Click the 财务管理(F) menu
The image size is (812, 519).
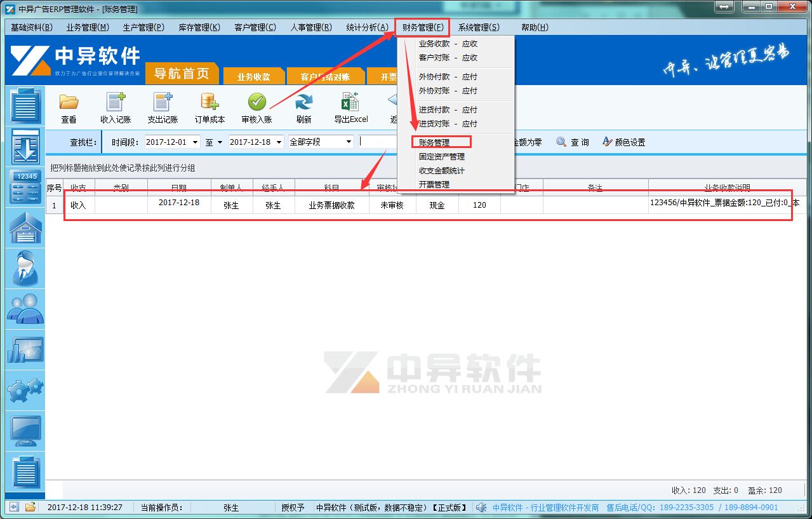423,27
